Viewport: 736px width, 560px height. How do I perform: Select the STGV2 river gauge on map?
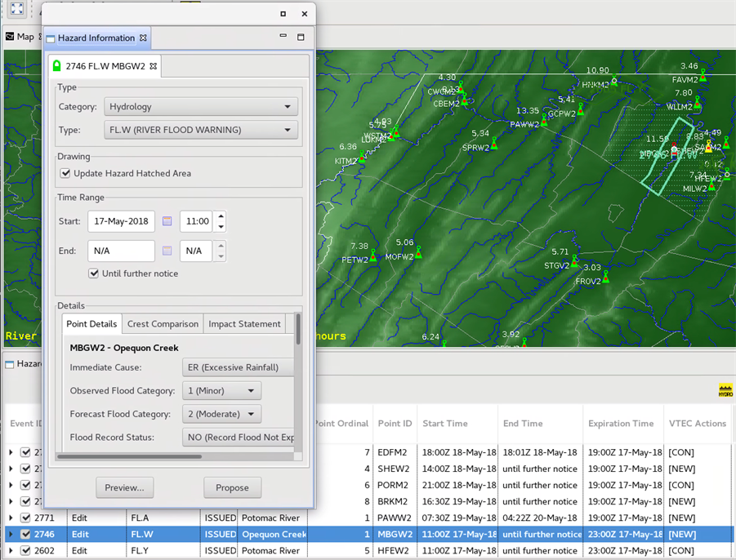coord(574,260)
